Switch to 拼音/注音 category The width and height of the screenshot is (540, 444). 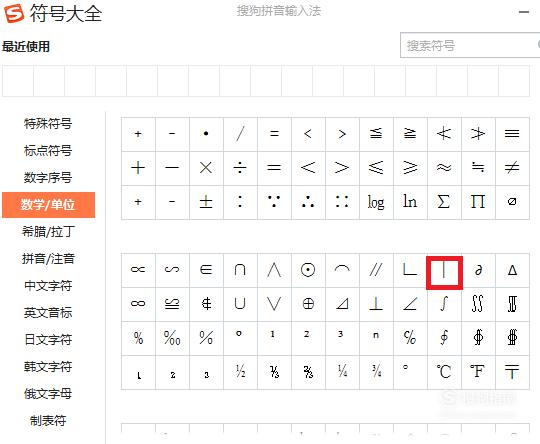48,258
